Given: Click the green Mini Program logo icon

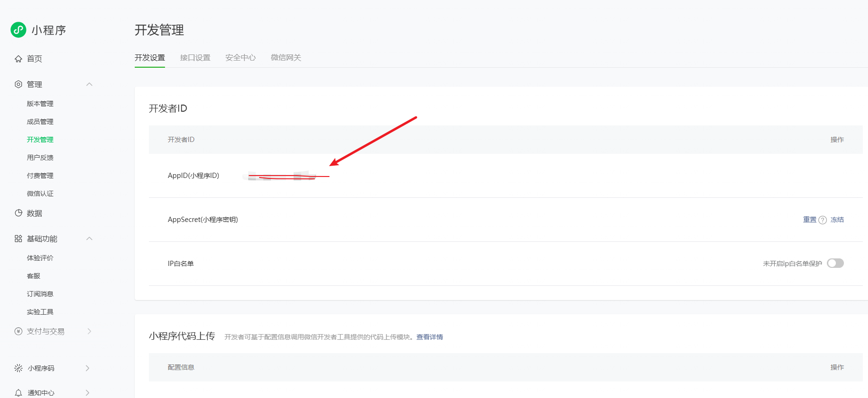Looking at the screenshot, I should (x=18, y=30).
